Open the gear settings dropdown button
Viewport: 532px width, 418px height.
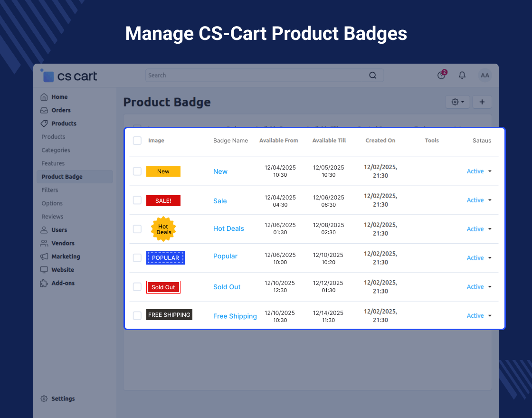(457, 102)
